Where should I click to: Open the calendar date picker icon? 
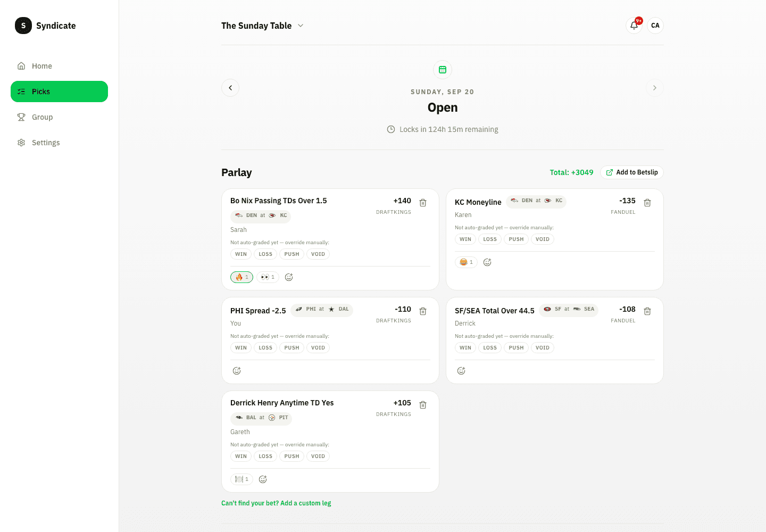443,70
